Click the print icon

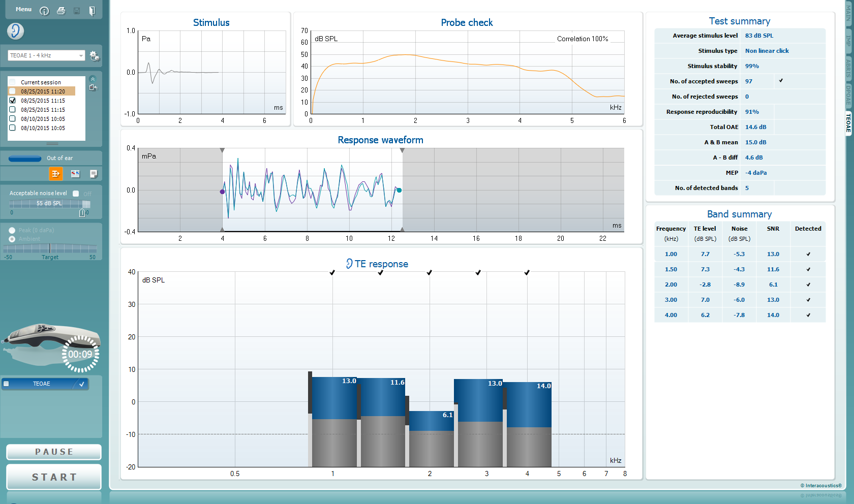point(61,11)
